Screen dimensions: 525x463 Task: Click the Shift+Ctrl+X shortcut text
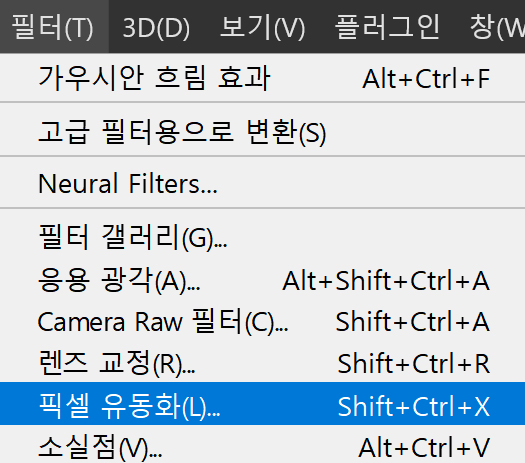point(414,406)
